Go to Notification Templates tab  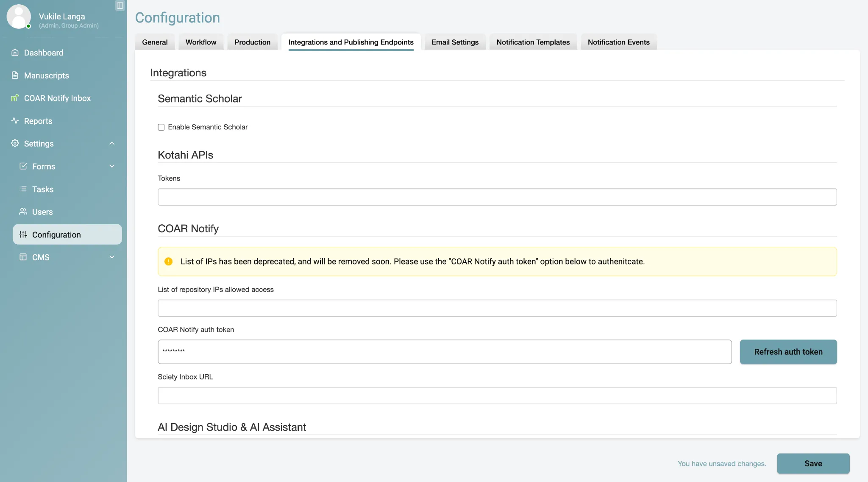(533, 42)
